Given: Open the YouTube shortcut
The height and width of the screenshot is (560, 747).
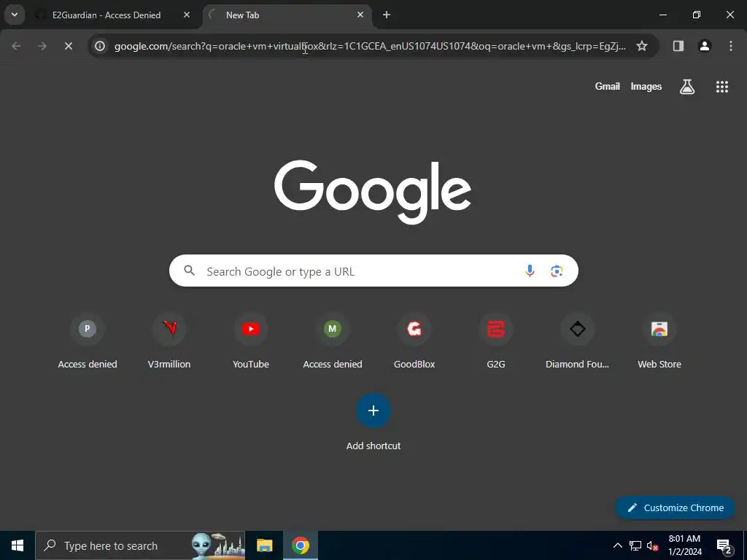Looking at the screenshot, I should [251, 342].
